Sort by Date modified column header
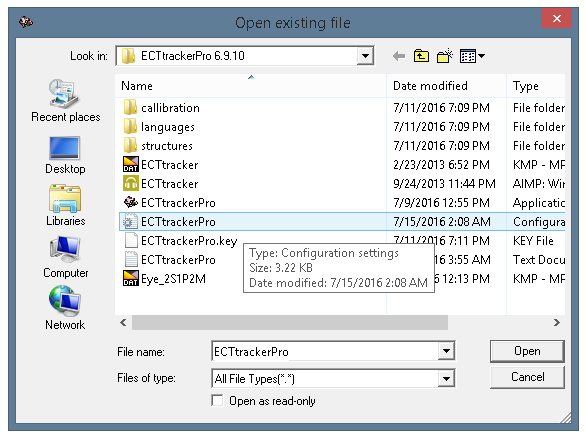The image size is (586, 438). click(446, 86)
